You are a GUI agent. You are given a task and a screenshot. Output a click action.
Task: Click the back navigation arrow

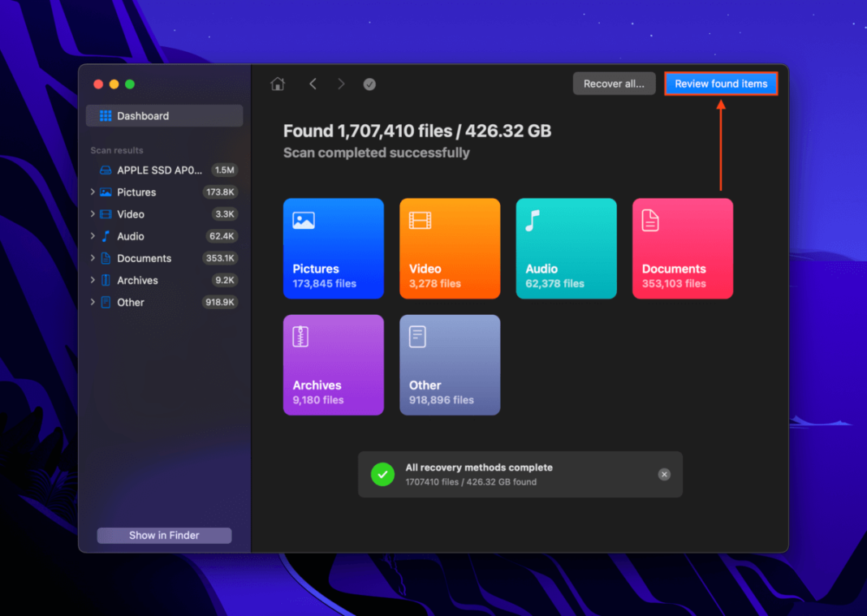click(313, 84)
